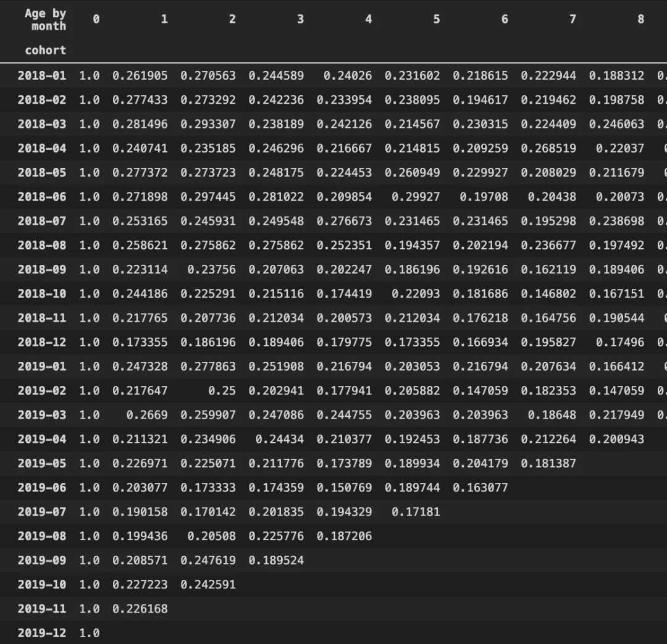Select cell value 0.25 in 2019-02 row
Viewport: 667px width, 644px height.
pyautogui.click(x=222, y=390)
